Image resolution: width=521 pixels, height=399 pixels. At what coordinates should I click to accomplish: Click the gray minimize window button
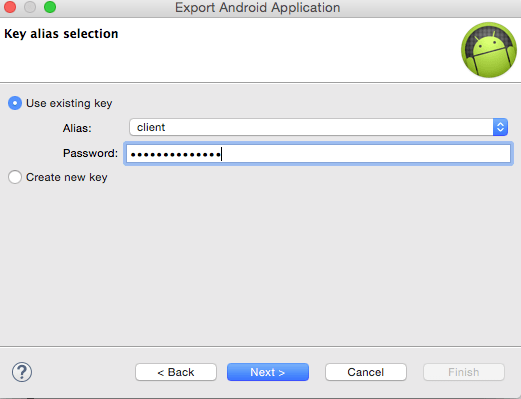30,7
